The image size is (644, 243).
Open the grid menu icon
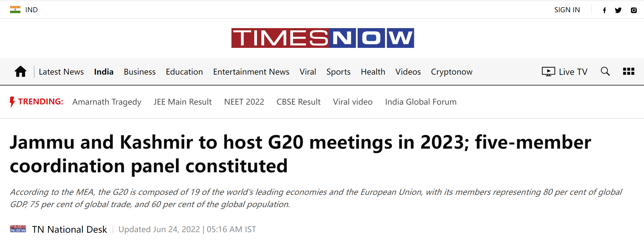(x=628, y=72)
